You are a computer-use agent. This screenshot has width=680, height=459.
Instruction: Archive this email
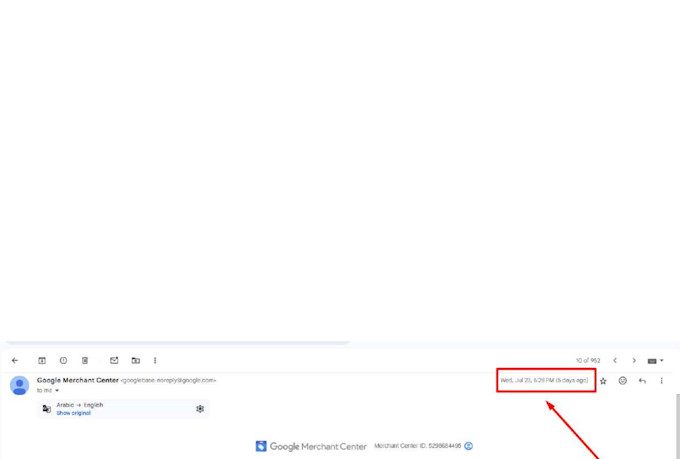(x=42, y=361)
